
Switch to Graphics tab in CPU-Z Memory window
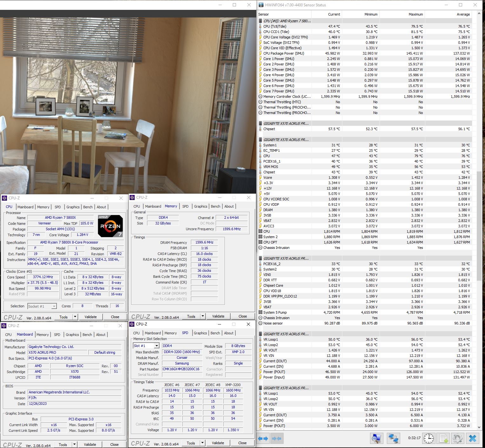click(201, 206)
